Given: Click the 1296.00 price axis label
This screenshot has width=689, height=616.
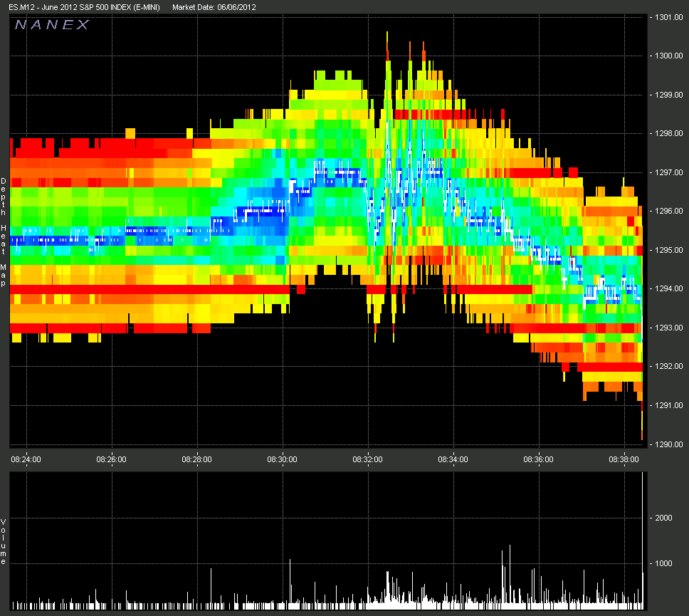Looking at the screenshot, I should point(669,211).
